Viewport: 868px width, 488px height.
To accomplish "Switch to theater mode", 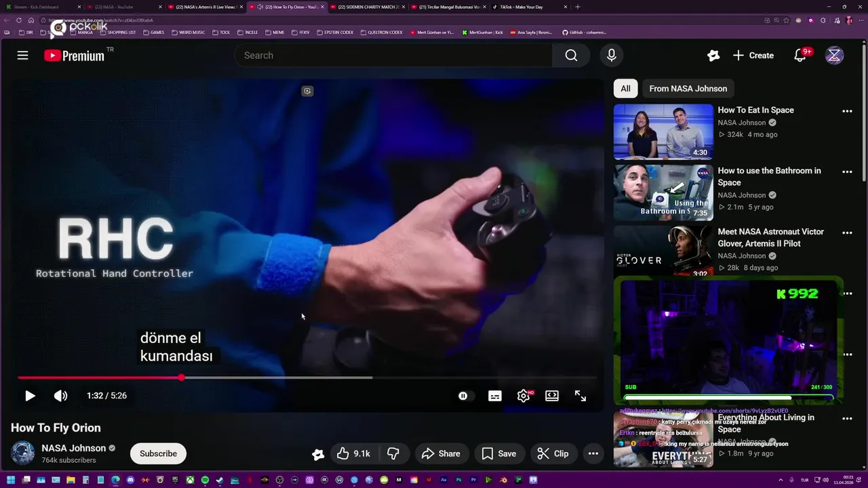I will [552, 396].
